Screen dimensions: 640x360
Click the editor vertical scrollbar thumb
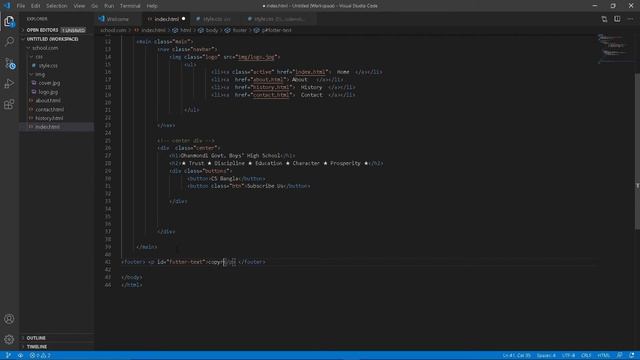pyautogui.click(x=637, y=151)
